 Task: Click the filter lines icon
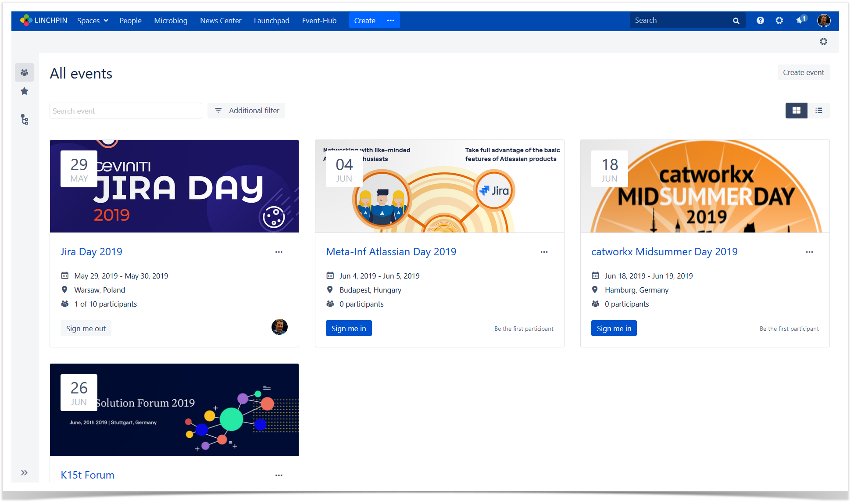pyautogui.click(x=218, y=111)
